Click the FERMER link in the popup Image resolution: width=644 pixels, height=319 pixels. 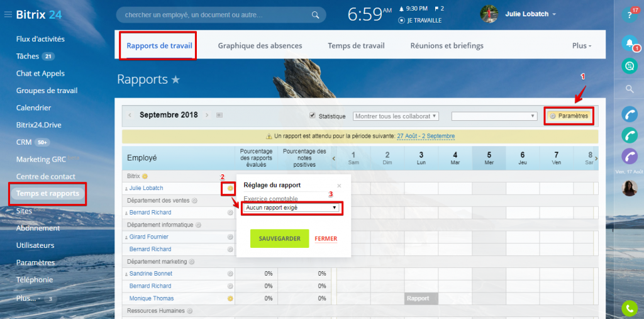click(x=326, y=239)
